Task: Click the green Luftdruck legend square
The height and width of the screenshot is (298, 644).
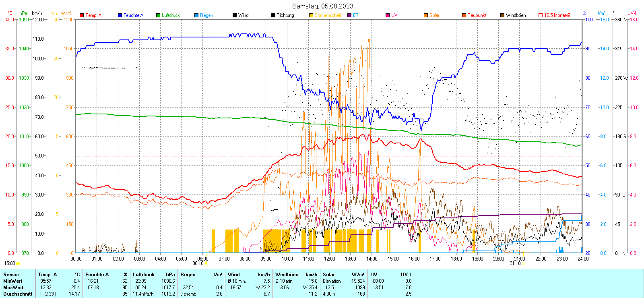Action: [x=158, y=15]
